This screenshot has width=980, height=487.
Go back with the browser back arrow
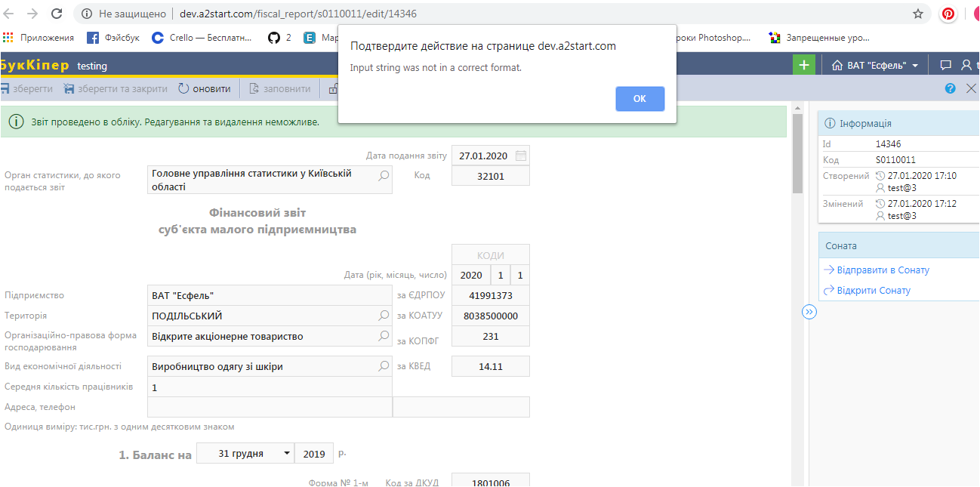coord(10,14)
